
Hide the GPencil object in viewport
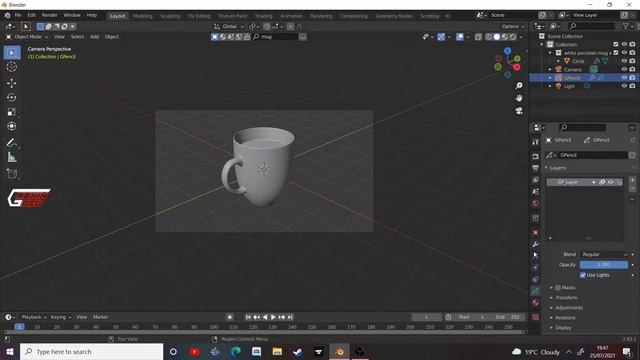(x=624, y=78)
